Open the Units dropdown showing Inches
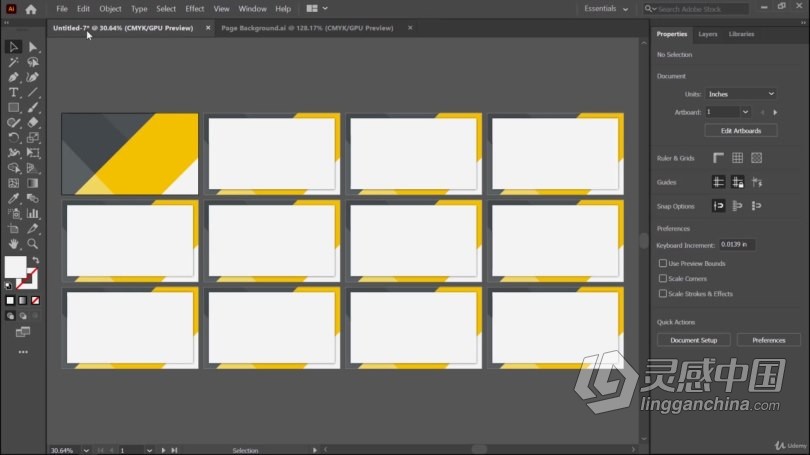 pyautogui.click(x=741, y=94)
